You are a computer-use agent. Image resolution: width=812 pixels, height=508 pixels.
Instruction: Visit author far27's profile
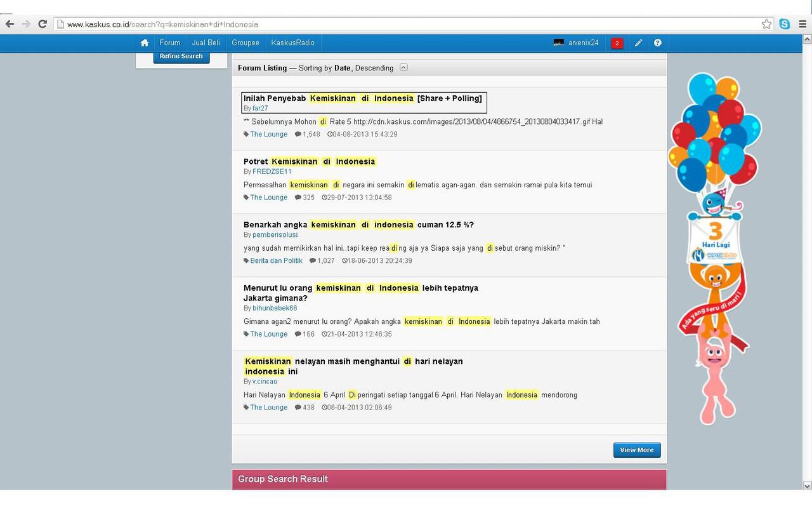(x=260, y=109)
